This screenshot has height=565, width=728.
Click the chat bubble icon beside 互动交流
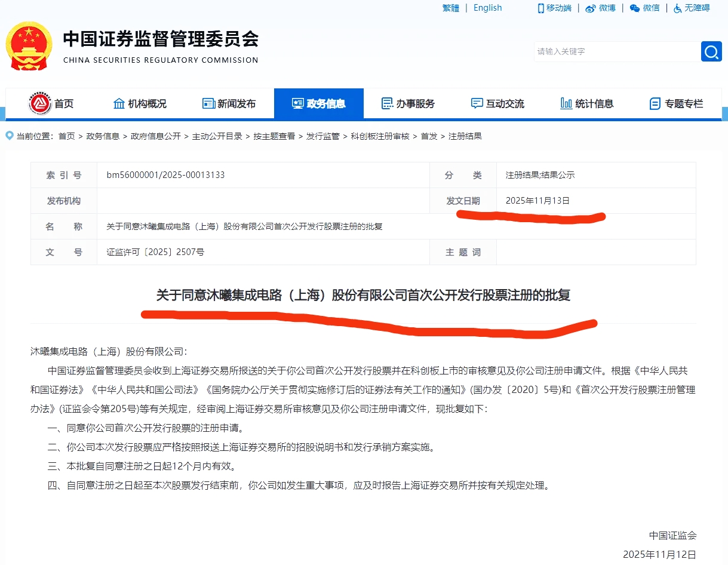[x=477, y=103]
